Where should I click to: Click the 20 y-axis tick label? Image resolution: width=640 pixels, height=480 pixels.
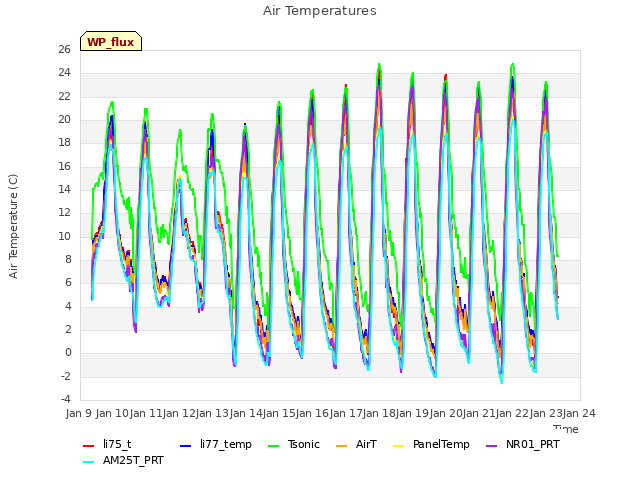click(64, 120)
